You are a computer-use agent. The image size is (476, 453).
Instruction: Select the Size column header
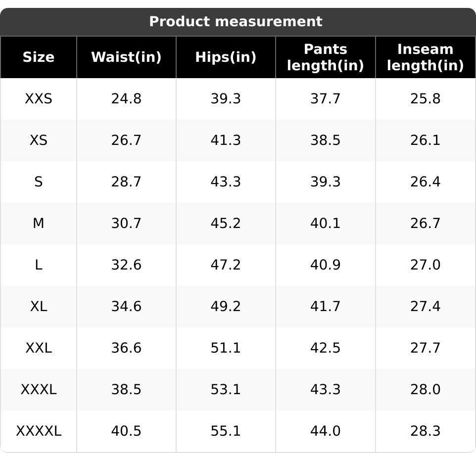click(x=39, y=57)
